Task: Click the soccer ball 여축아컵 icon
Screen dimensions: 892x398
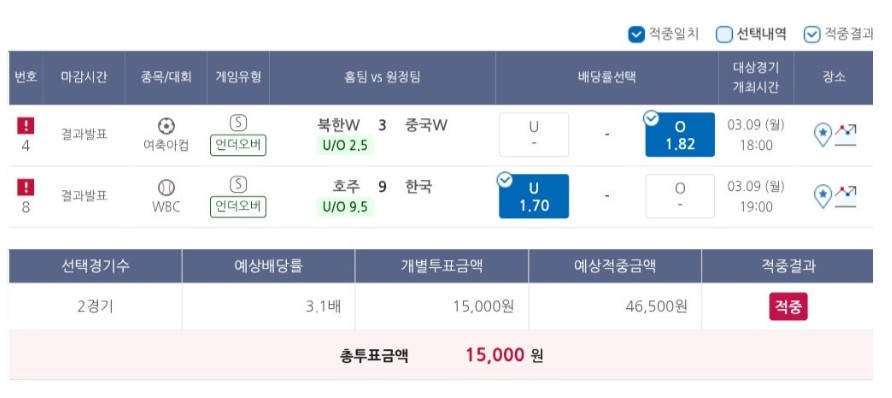Action: click(166, 126)
